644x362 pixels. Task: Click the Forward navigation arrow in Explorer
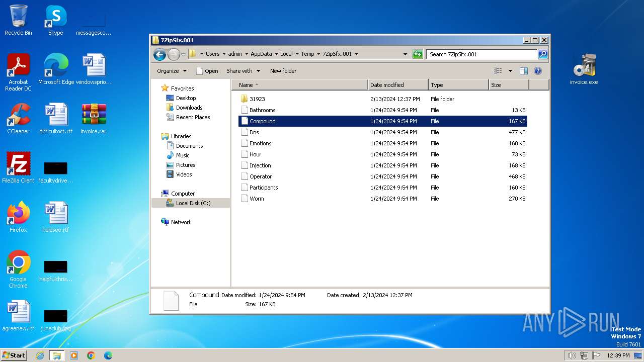174,54
